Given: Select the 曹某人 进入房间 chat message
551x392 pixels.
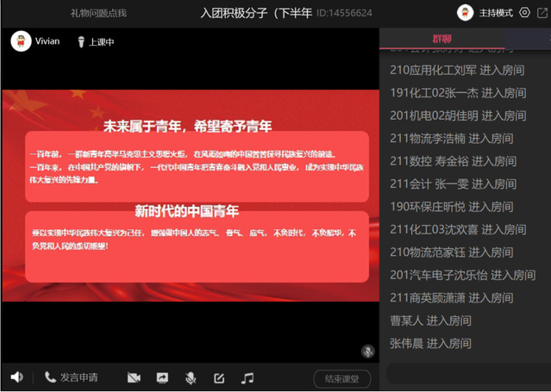Looking at the screenshot, I should [430, 320].
